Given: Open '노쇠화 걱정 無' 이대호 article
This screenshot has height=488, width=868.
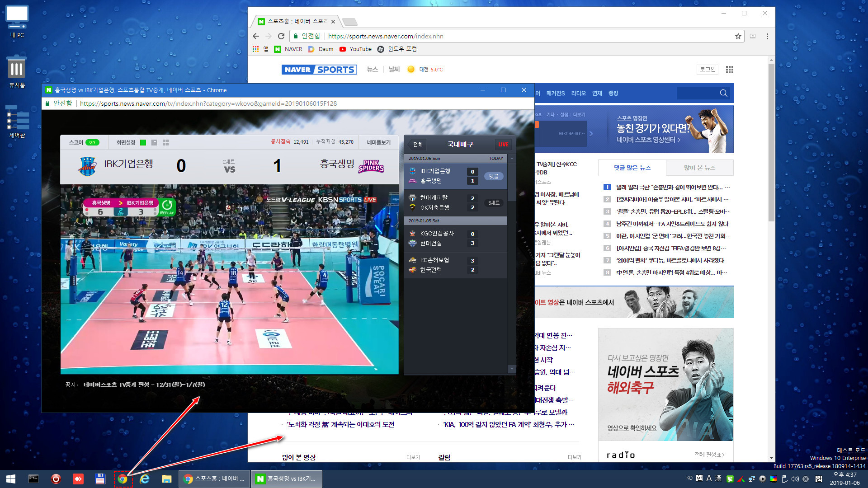Looking at the screenshot, I should click(340, 424).
